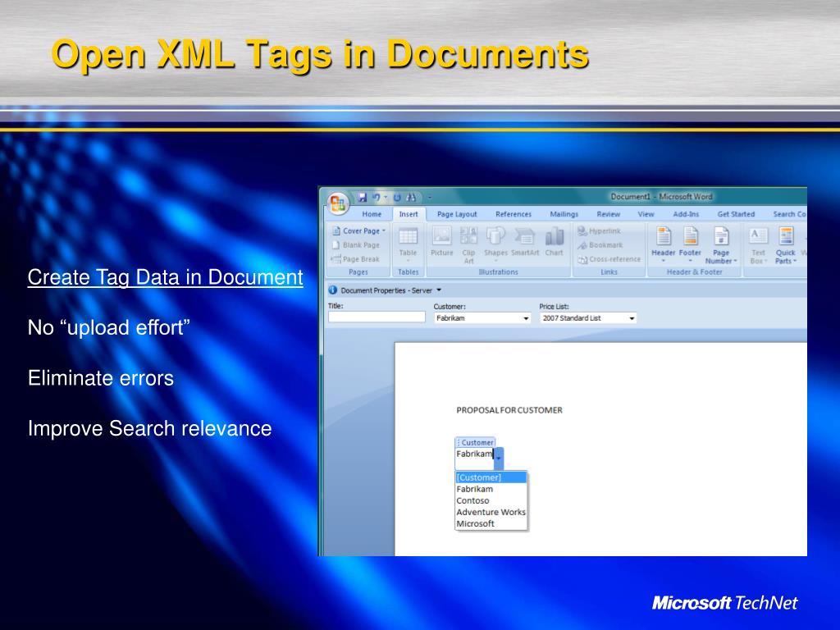This screenshot has width=840, height=630.
Task: Open the Page Number options
Action: [x=721, y=245]
